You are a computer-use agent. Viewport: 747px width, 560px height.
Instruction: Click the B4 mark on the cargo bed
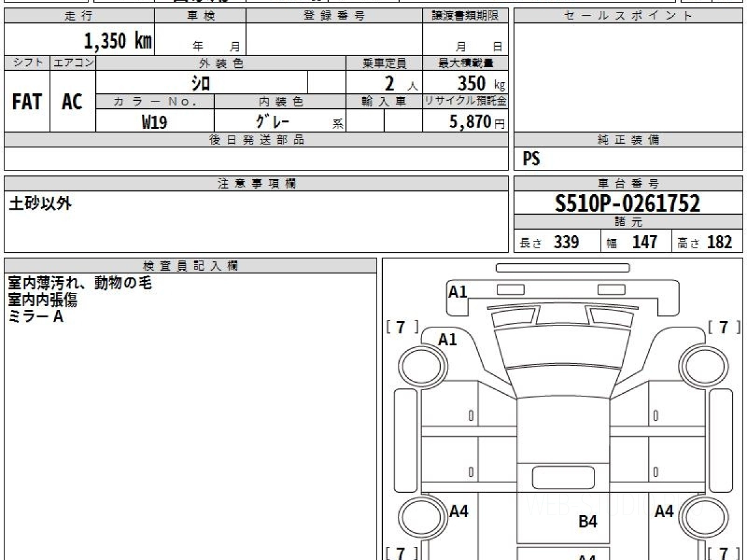(x=588, y=521)
